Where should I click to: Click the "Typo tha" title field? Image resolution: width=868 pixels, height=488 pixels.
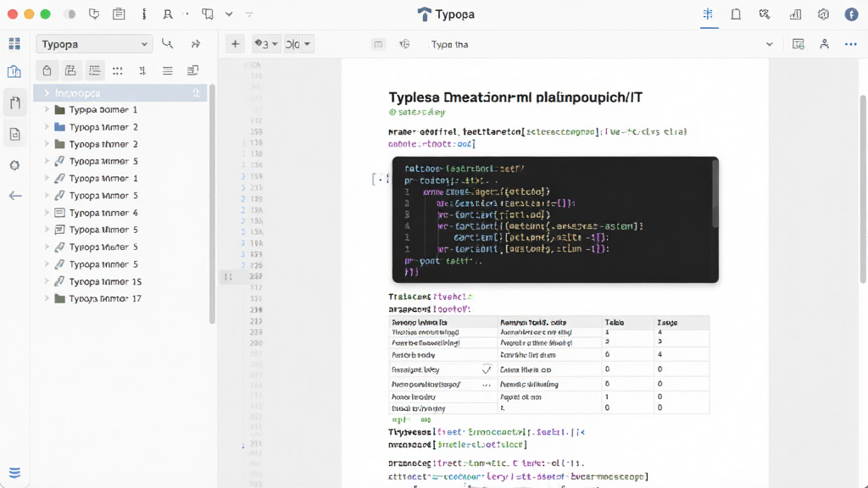449,44
